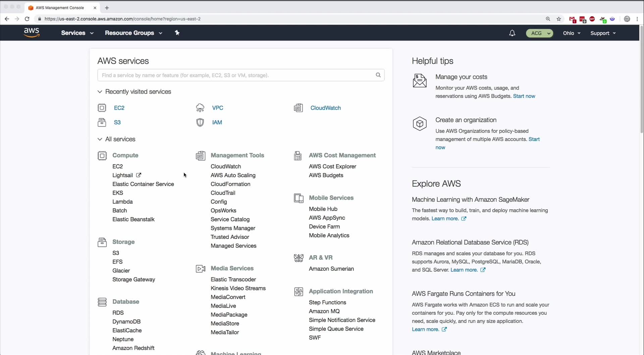Open the Ohio region dropdown

click(572, 33)
